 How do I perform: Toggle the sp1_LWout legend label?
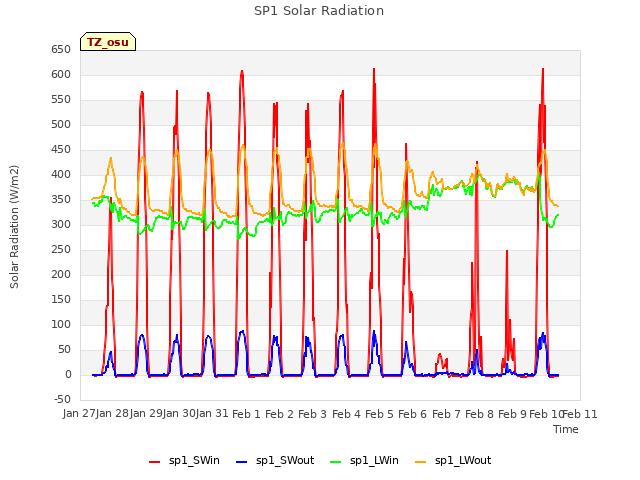(x=463, y=461)
